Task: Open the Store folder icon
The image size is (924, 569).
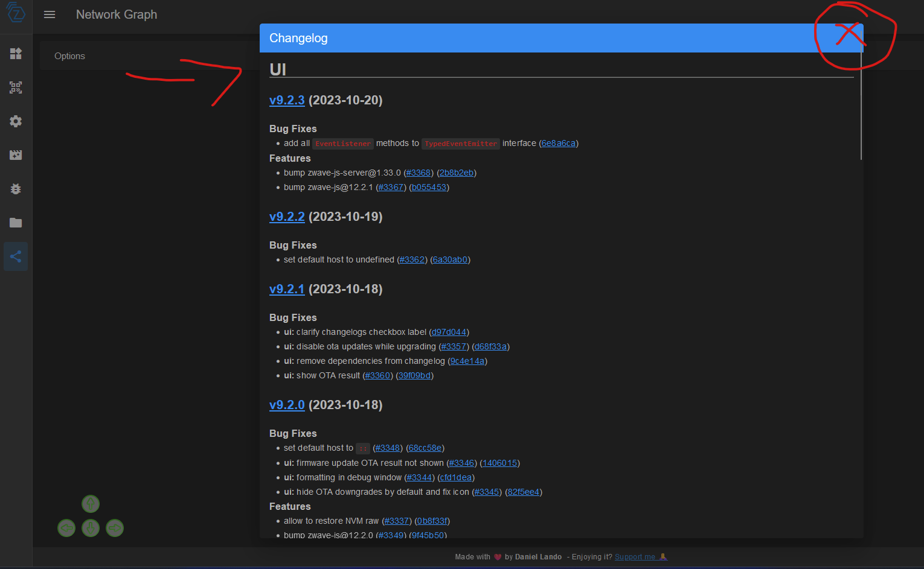Action: (15, 222)
